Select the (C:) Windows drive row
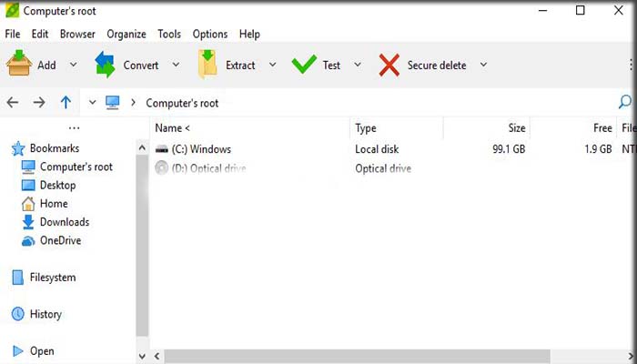637x364 pixels. [391, 149]
